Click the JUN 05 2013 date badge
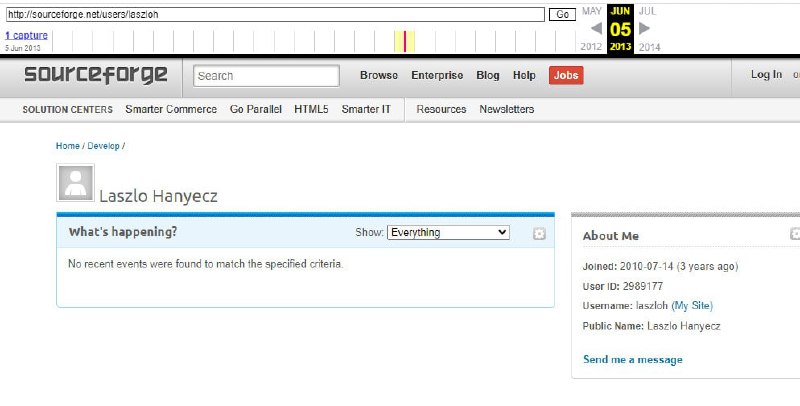 click(620, 29)
